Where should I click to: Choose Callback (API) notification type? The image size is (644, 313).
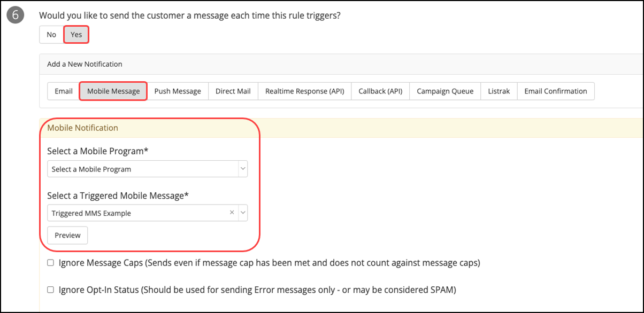(380, 91)
